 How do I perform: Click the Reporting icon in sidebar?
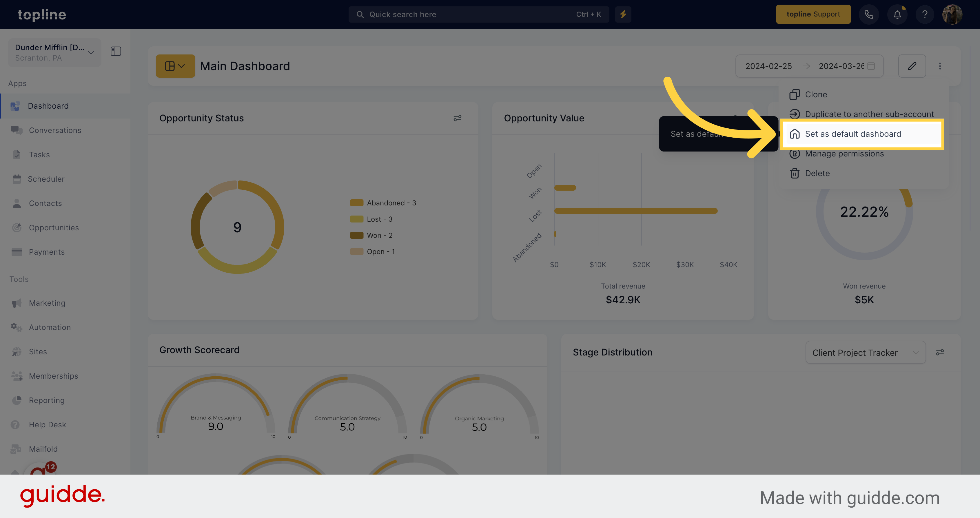17,400
